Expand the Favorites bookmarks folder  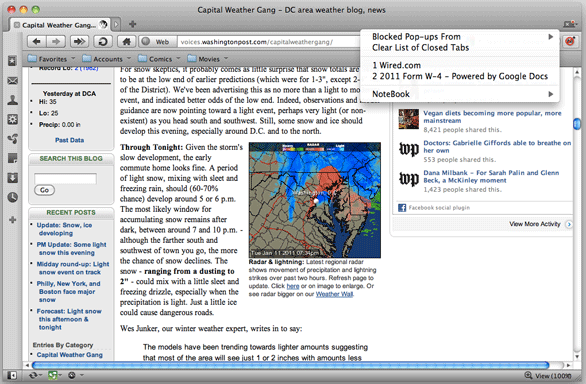52,59
